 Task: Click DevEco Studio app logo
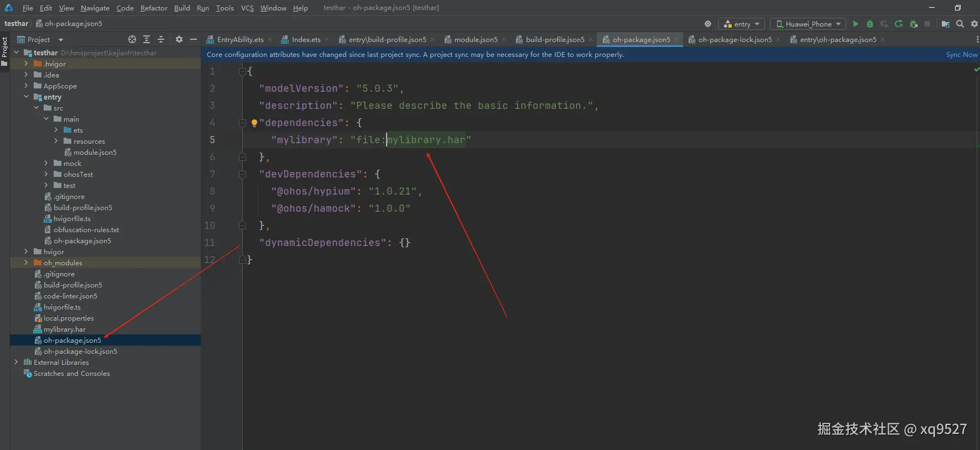click(x=9, y=8)
